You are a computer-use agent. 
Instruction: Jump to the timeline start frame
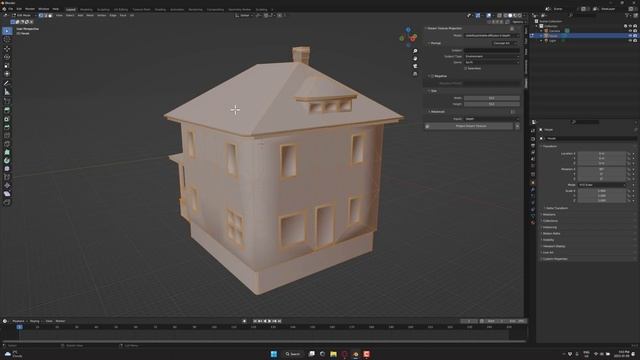click(x=255, y=321)
